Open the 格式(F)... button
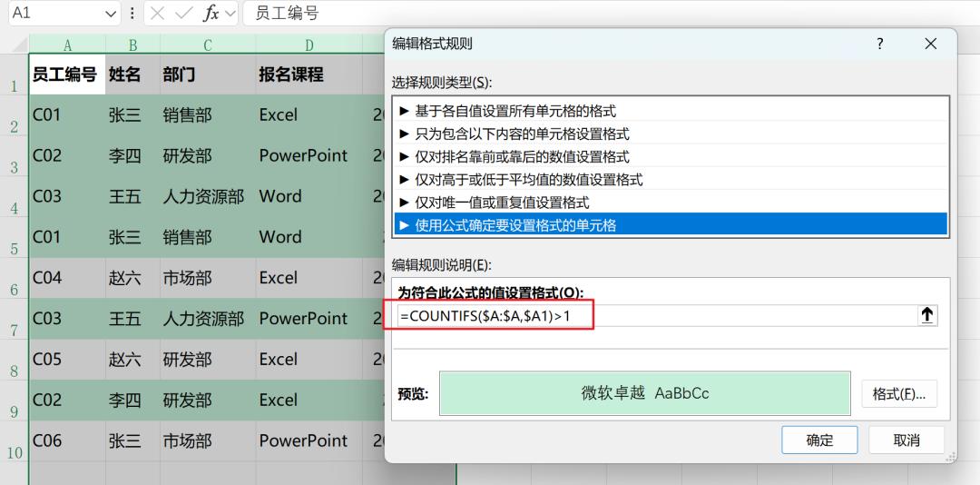Viewport: 980px width, 485px height. pyautogui.click(x=898, y=394)
